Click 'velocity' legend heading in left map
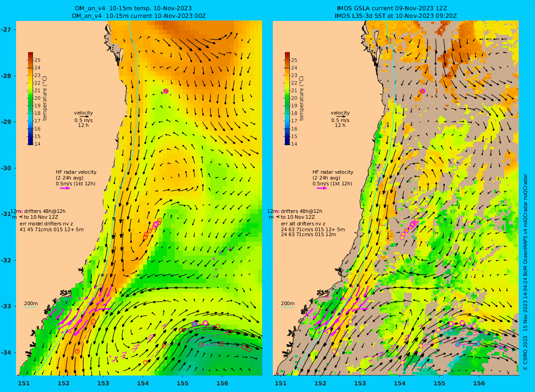Screen dimensions: 535x392 click(83, 113)
